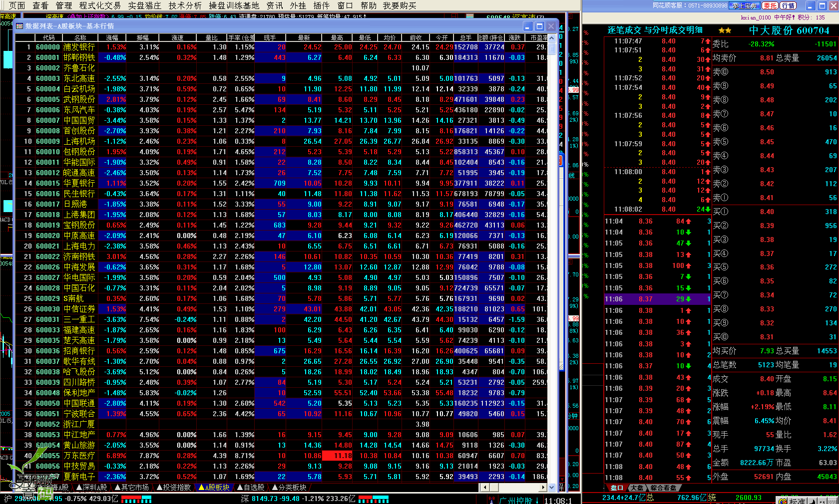
Task: Sort by the 现手 column header
Action: coord(270,37)
